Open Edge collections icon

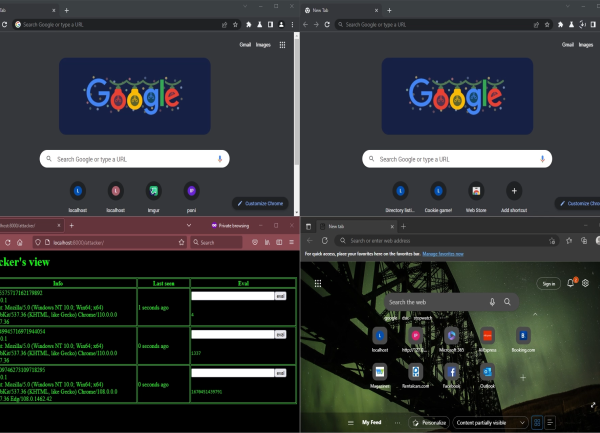click(584, 241)
